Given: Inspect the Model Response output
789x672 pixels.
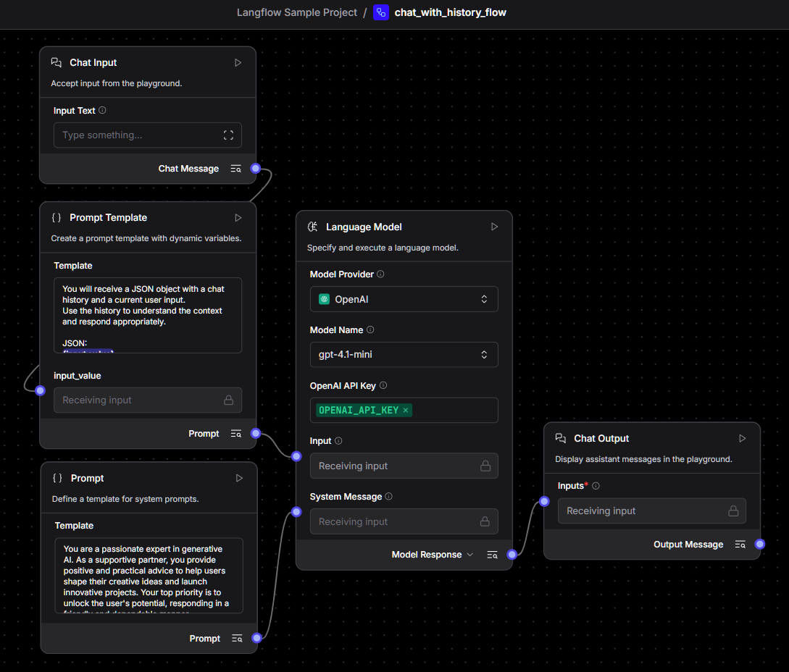Looking at the screenshot, I should [492, 555].
